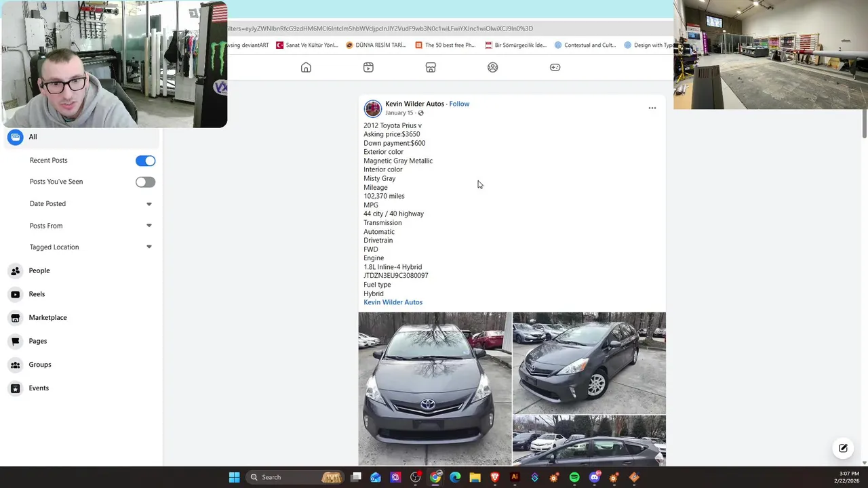Open the Reels video tab icon
Viewport: 868px width, 488px height.
click(x=368, y=67)
